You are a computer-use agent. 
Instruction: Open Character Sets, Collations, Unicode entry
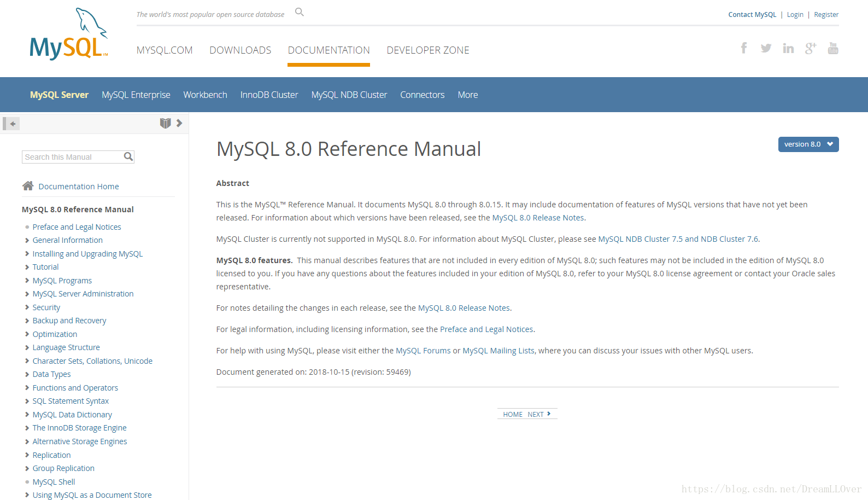(92, 361)
